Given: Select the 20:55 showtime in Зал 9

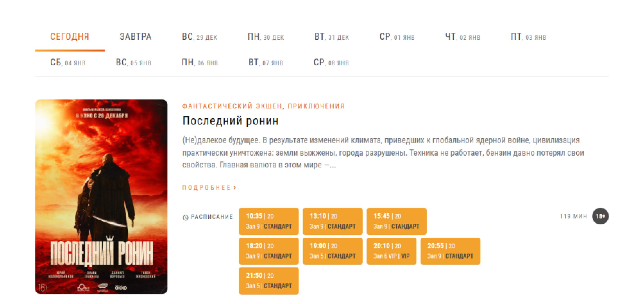Looking at the screenshot, I should pos(450,251).
